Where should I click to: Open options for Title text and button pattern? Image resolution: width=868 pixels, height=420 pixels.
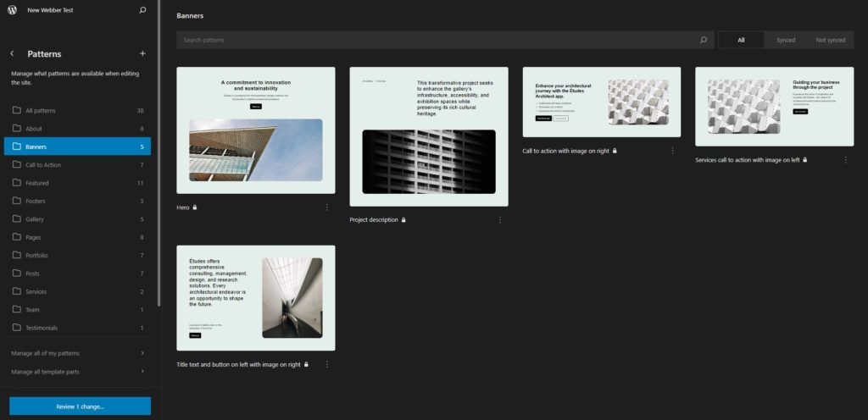click(326, 365)
